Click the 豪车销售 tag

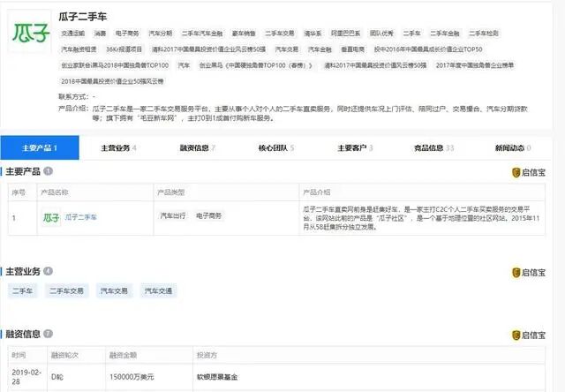[244, 34]
